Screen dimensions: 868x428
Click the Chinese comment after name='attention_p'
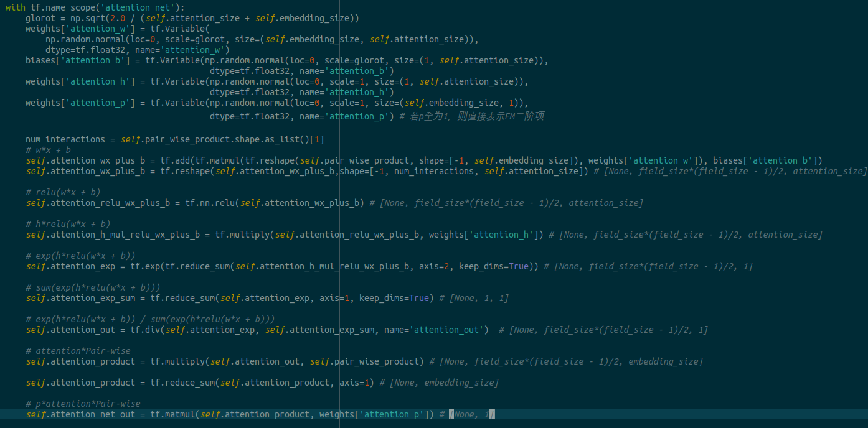coord(477,116)
